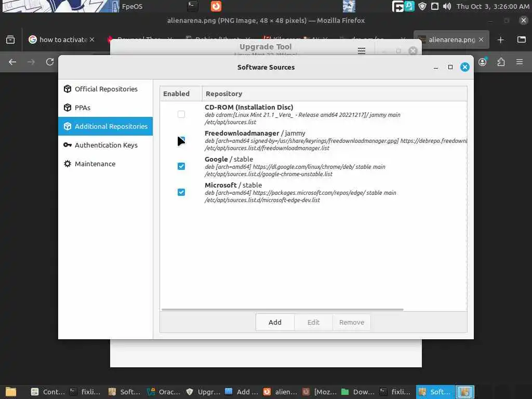Sort by the Enabled column header
The height and width of the screenshot is (399, 532).
pos(181,94)
